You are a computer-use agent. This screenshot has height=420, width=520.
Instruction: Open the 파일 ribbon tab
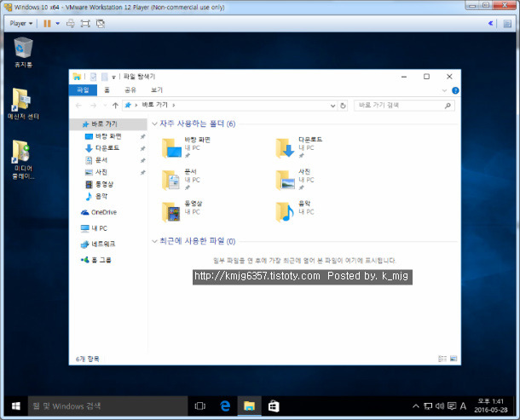coord(83,89)
